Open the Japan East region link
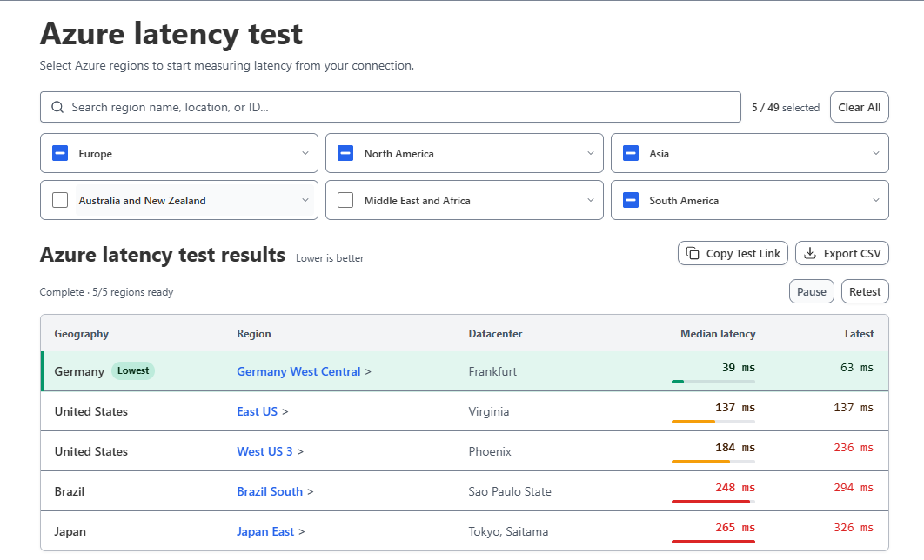Image resolution: width=924 pixels, height=560 pixels. [x=265, y=531]
